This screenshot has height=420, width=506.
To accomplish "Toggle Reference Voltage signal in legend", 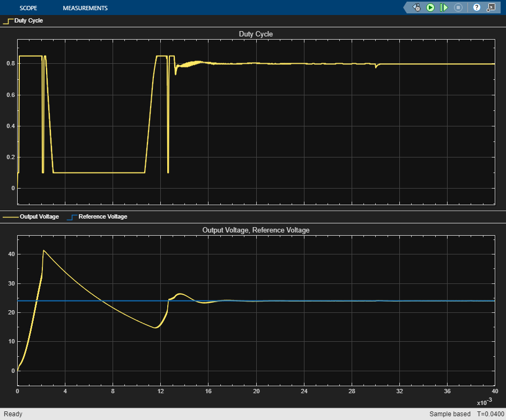I will (103, 217).
